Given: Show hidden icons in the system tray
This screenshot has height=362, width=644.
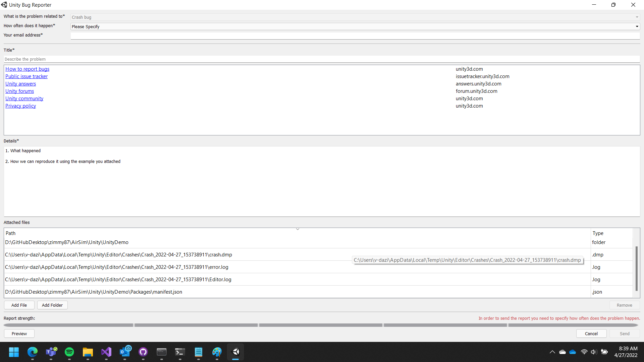Looking at the screenshot, I should pos(552,352).
